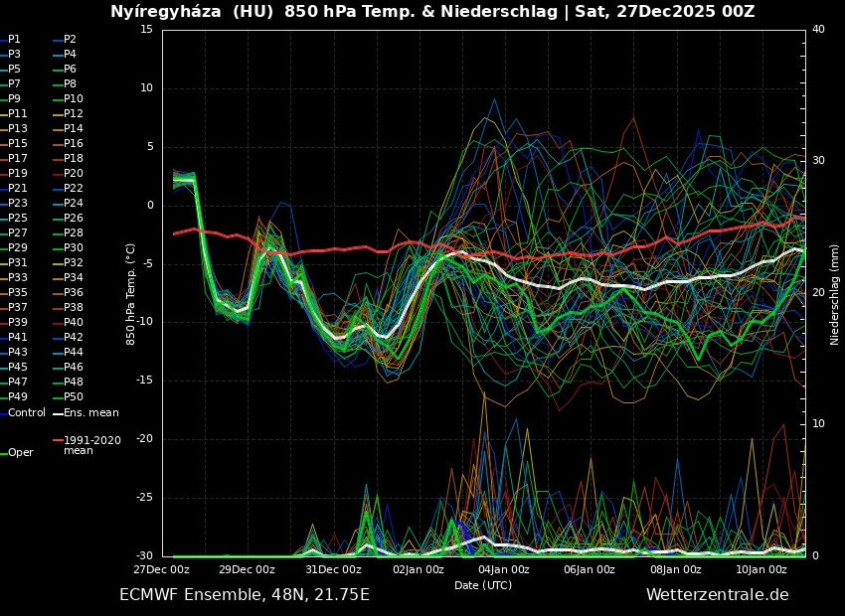Click the Niederschlag (mm) right axis label
The image size is (845, 616).
tap(834, 292)
